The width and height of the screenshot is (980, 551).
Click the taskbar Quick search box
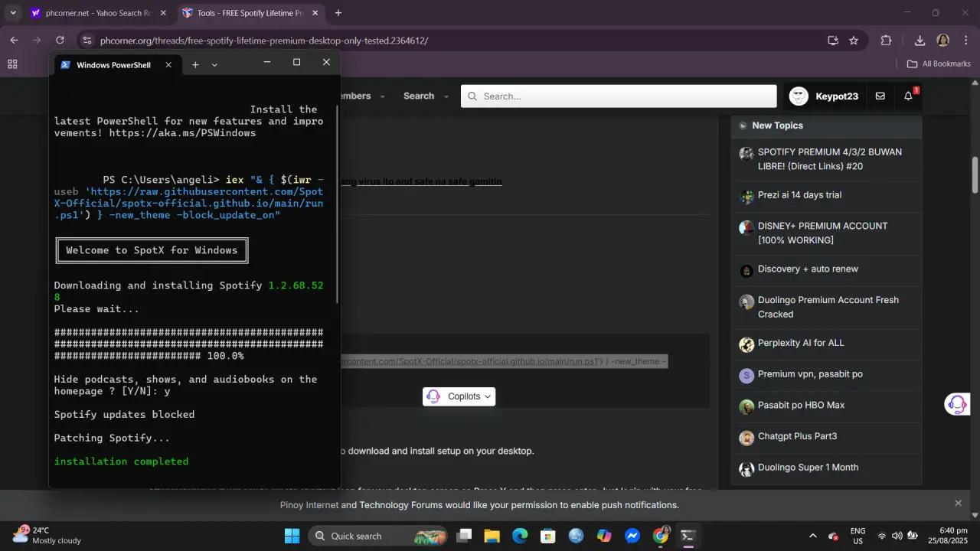(x=379, y=536)
